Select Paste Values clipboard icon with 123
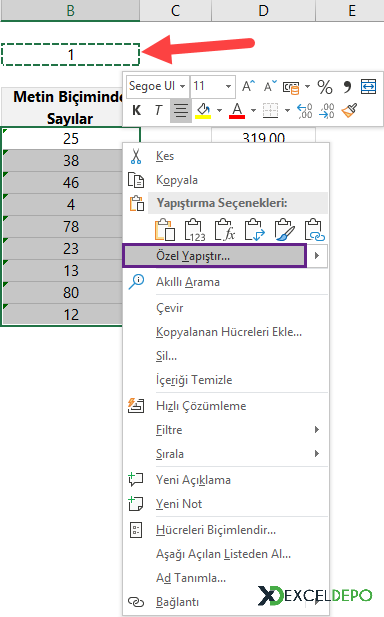The image size is (384, 617). [195, 230]
